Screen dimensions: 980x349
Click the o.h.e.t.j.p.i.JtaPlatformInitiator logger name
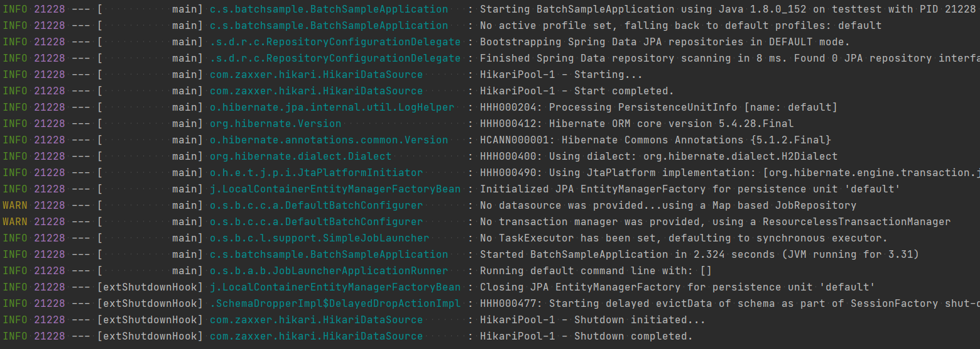click(316, 173)
